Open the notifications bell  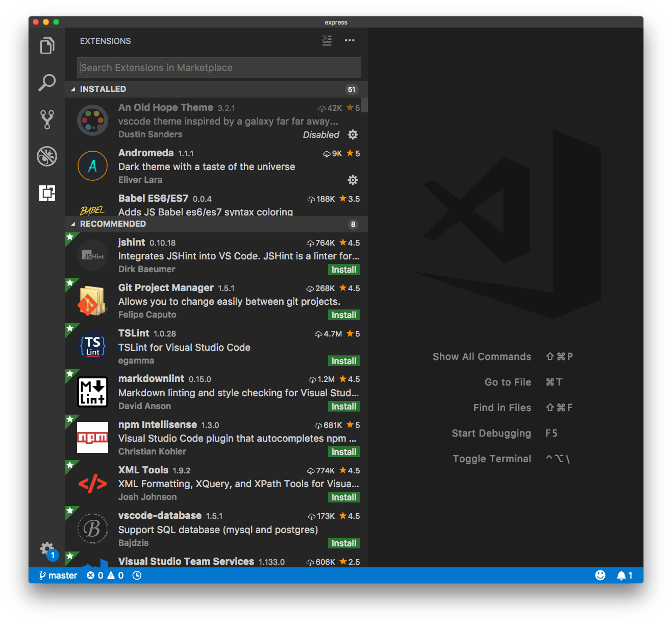[625, 575]
